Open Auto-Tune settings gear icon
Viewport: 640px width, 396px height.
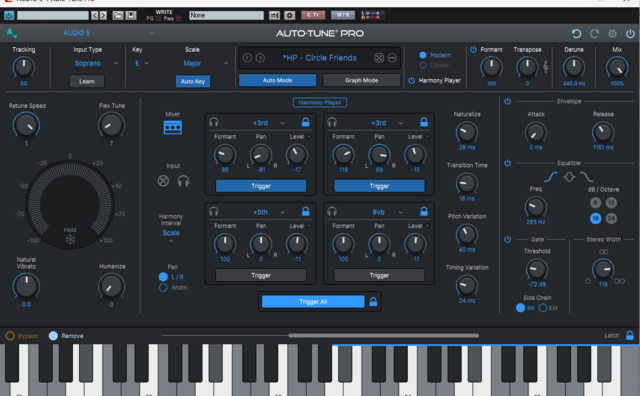pos(612,33)
